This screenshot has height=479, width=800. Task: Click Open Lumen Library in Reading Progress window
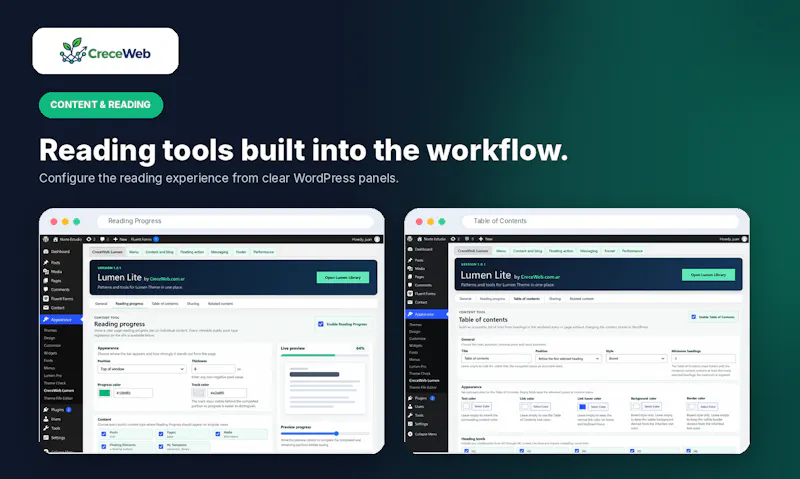click(343, 278)
